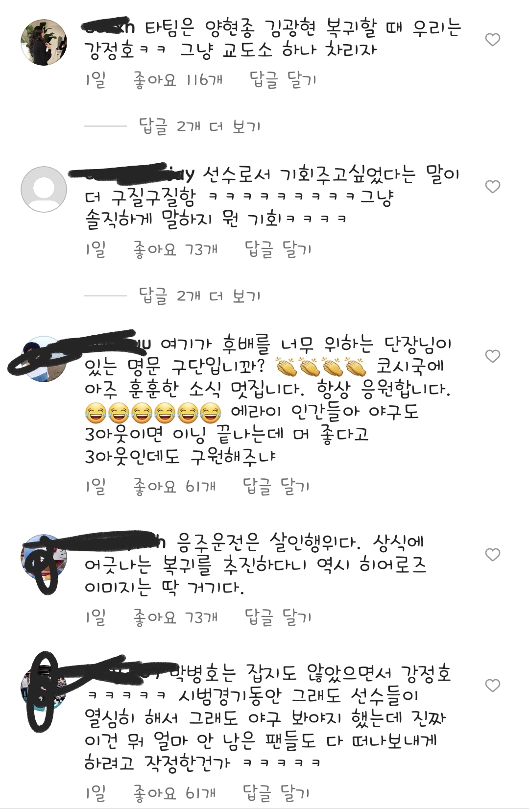Heart the 음주운전은 살인행위다 comment
This screenshot has height=812, width=529.
tap(492, 555)
